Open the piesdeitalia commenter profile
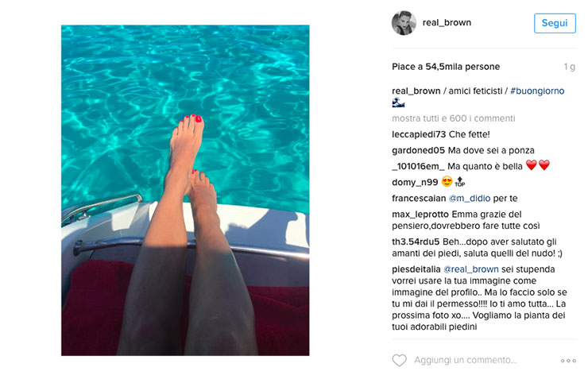 (x=416, y=270)
